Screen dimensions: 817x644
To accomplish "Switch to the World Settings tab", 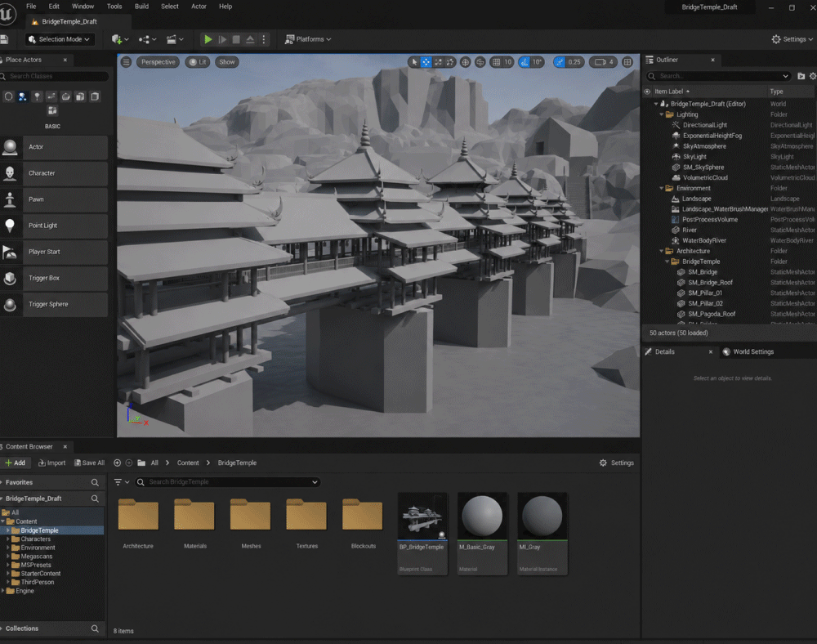I will tap(748, 351).
